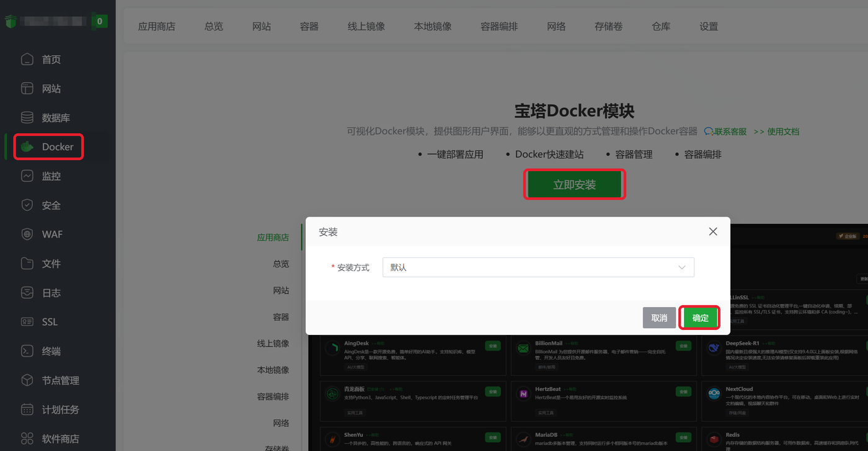868x451 pixels.
Task: Select 本地镜像 in the preview image menu
Action: (x=273, y=370)
